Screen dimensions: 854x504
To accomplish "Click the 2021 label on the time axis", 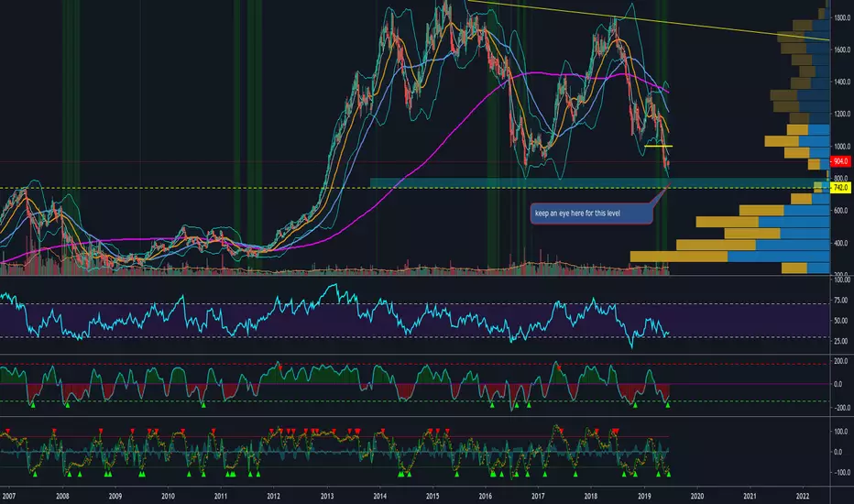I will coord(750,497).
